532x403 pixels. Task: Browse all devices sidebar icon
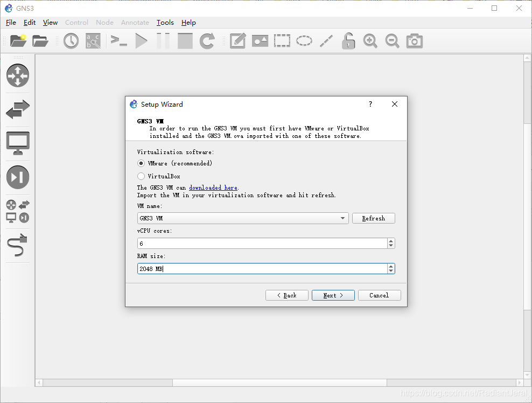tap(18, 211)
